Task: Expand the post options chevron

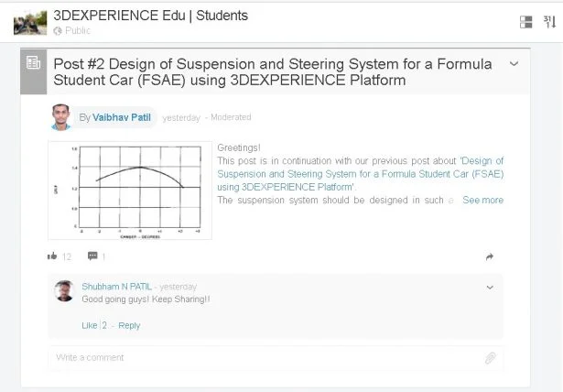Action: click(x=514, y=64)
